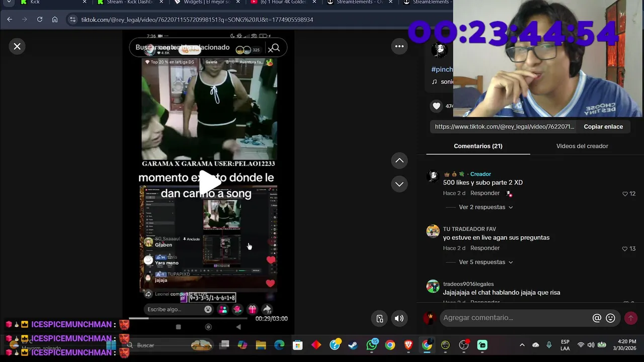Screen dimensions: 644x362
Task: Insert a mention with the @ icon
Action: [x=597, y=318]
